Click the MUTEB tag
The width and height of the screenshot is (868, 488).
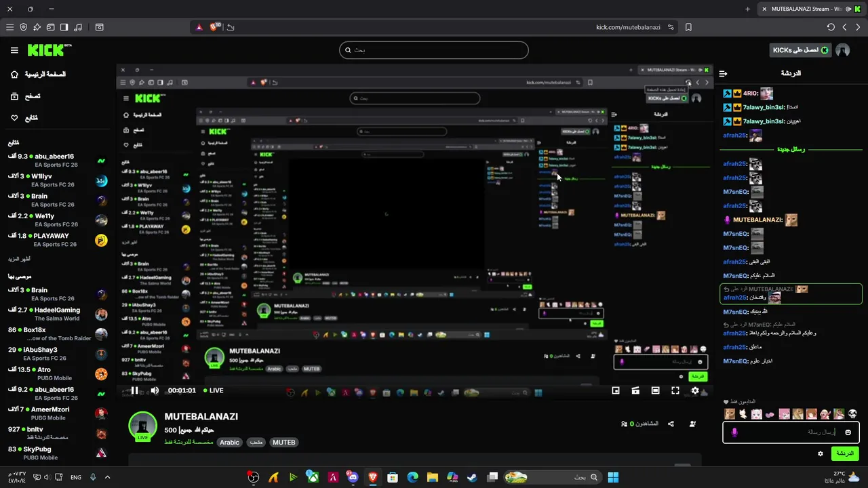click(x=283, y=442)
